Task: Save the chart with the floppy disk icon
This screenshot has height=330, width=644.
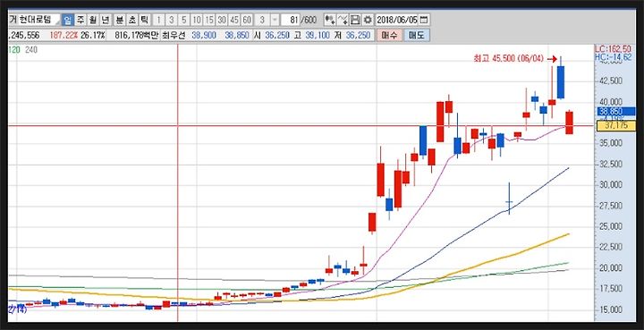Action: pyautogui.click(x=355, y=20)
